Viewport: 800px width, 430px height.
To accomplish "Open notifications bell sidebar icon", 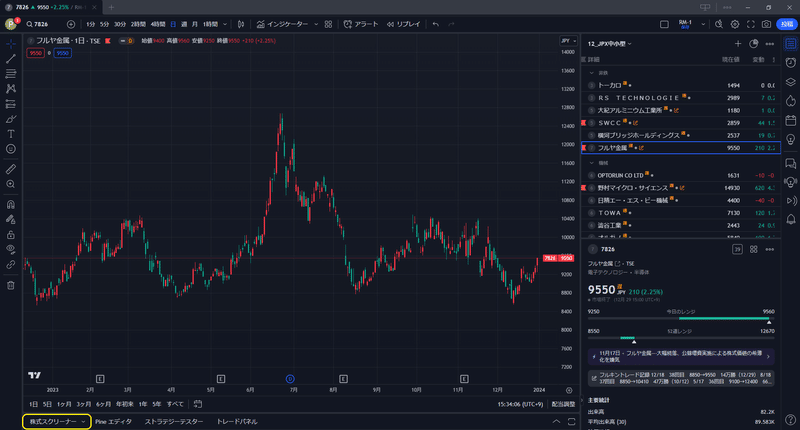I will (791, 219).
